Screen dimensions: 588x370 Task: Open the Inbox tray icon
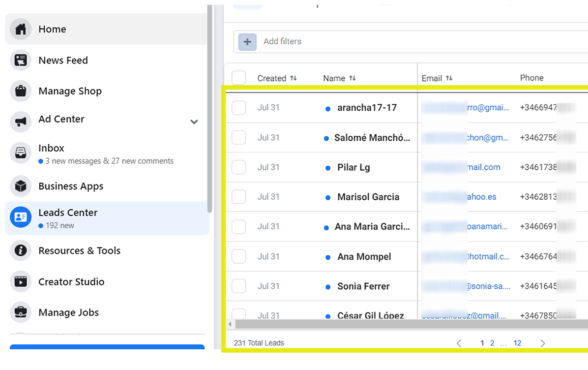point(21,153)
